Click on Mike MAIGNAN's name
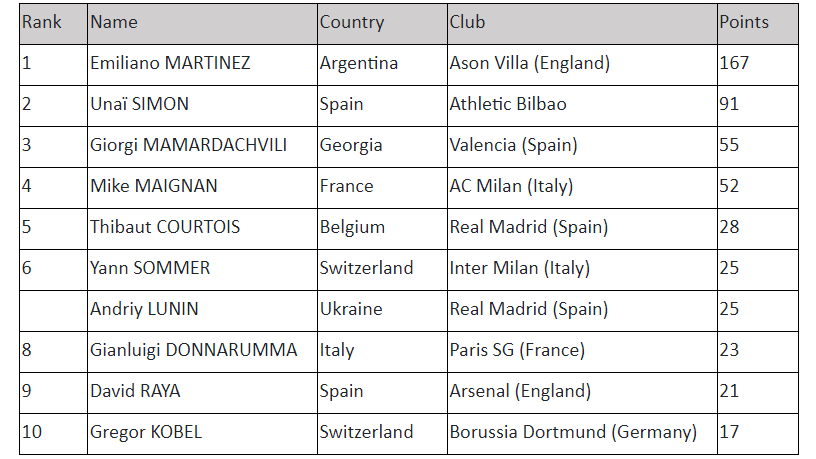 point(154,186)
